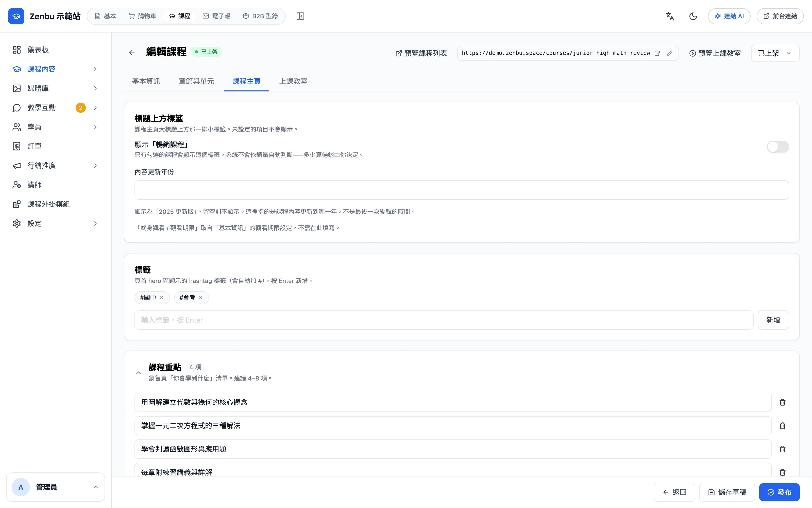The image size is (812, 508).
Task: Remove the #會考 tag
Action: tap(200, 298)
